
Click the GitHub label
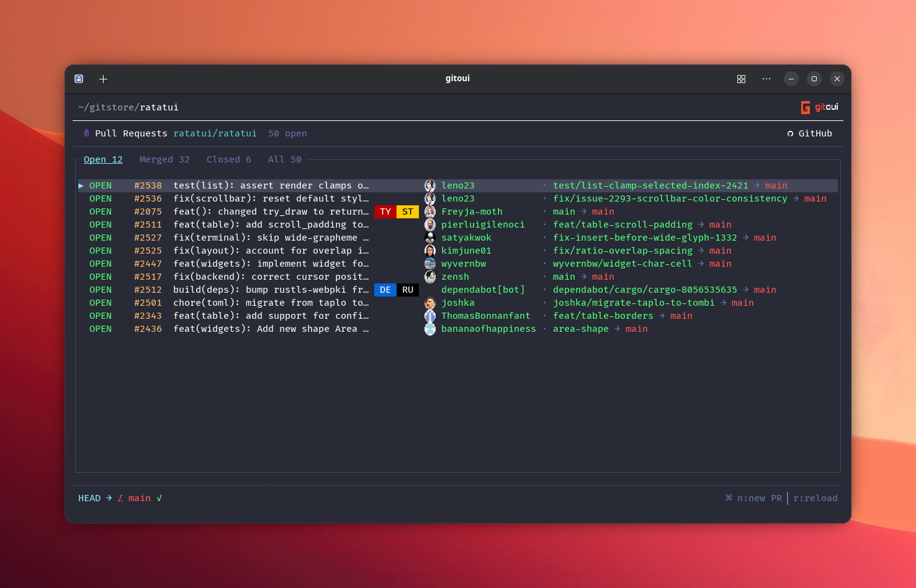815,133
